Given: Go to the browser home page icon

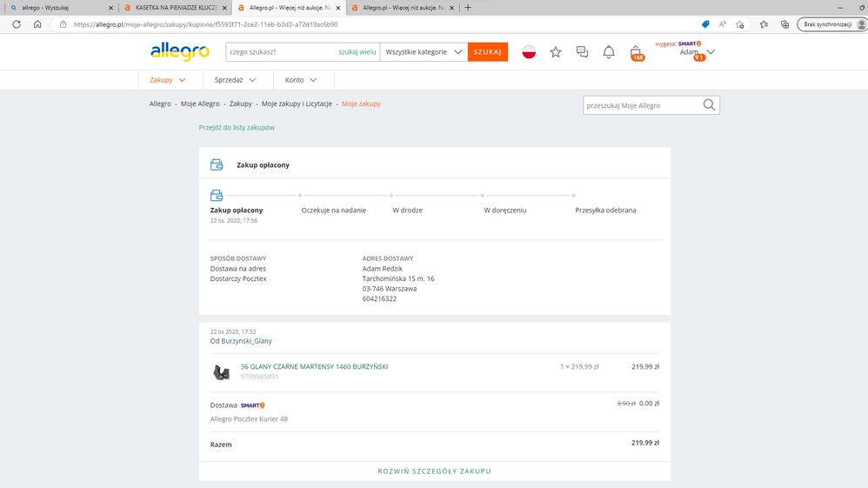Looking at the screenshot, I should [x=37, y=24].
